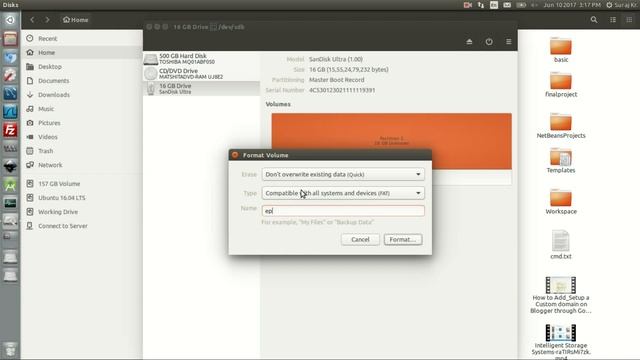Open the filesystem Type dropdown
The height and width of the screenshot is (360, 640).
coord(343,193)
